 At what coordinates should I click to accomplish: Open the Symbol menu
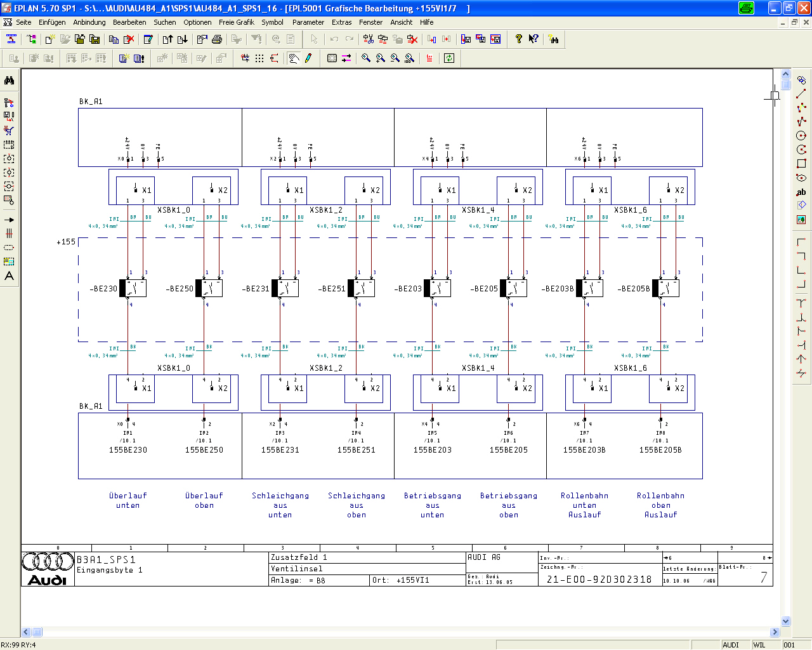272,22
